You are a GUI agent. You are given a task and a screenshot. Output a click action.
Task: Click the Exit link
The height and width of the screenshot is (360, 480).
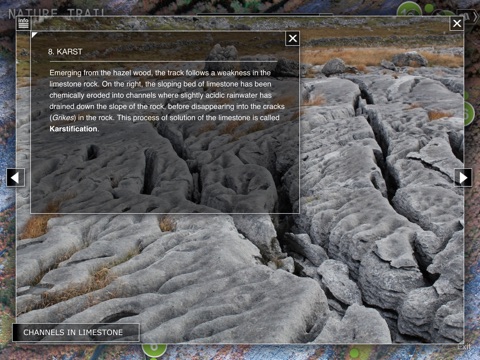[x=464, y=347]
